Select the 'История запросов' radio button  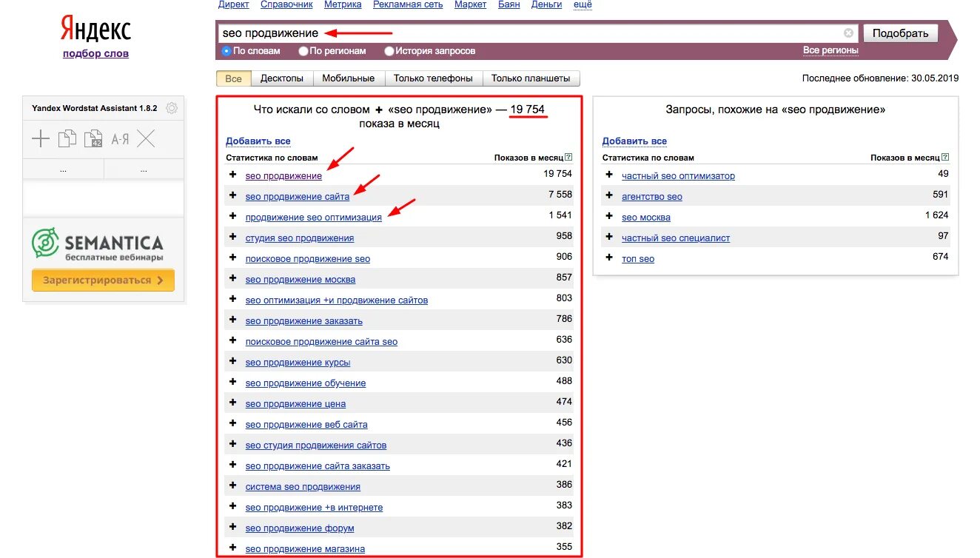(x=389, y=51)
